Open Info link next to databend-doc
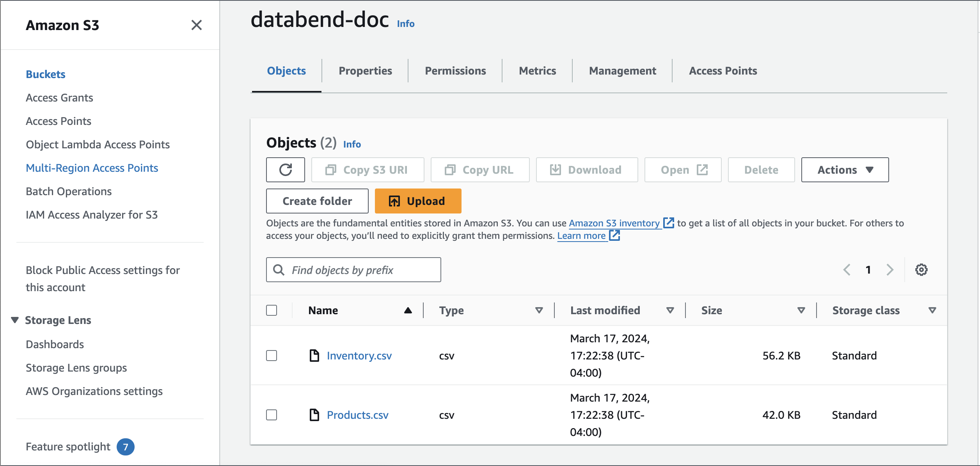This screenshot has width=980, height=466. [406, 24]
